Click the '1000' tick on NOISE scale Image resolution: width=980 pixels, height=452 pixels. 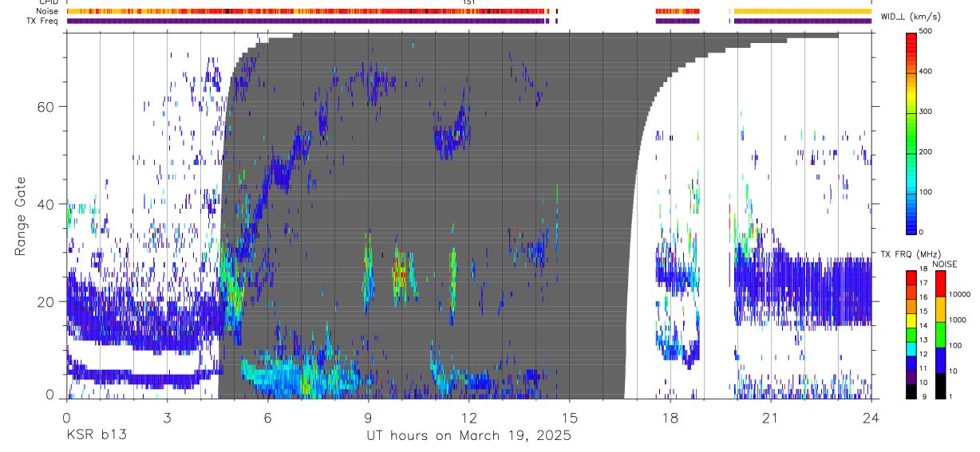[957, 320]
